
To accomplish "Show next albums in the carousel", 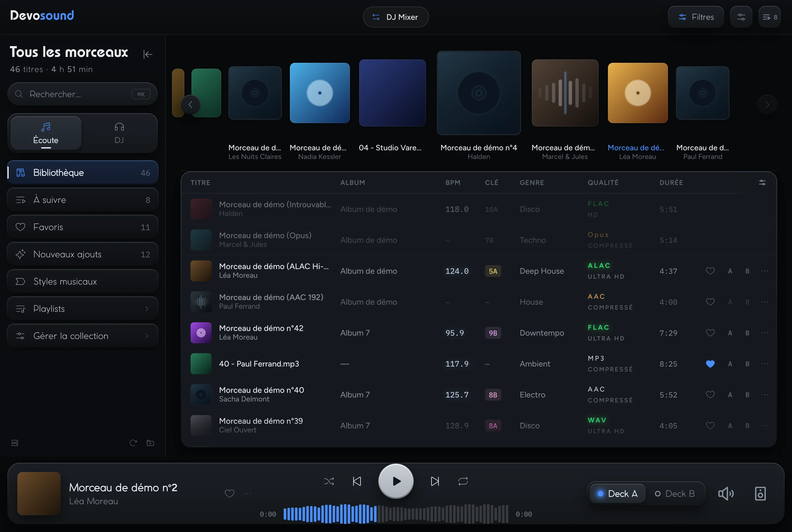I will [767, 105].
